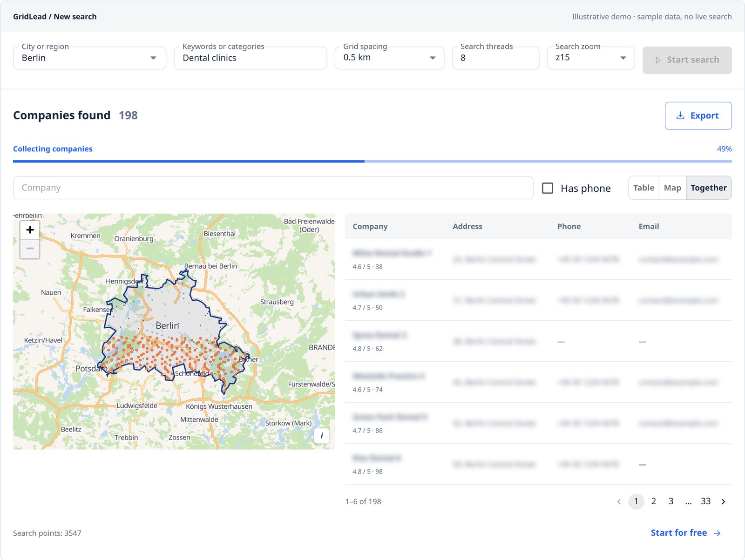Enable the Has phone checkbox
Image resolution: width=745 pixels, height=560 pixels.
tap(548, 188)
